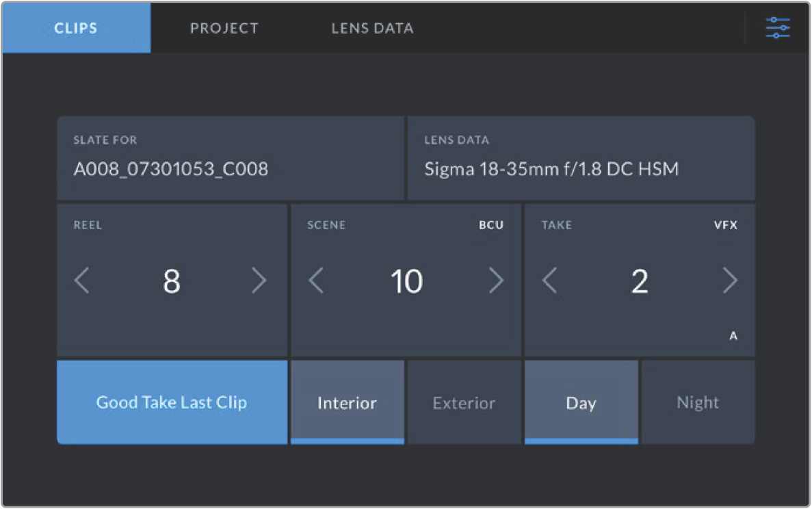Tap the BCU shot type tag
812x509 pixels.
click(x=491, y=225)
